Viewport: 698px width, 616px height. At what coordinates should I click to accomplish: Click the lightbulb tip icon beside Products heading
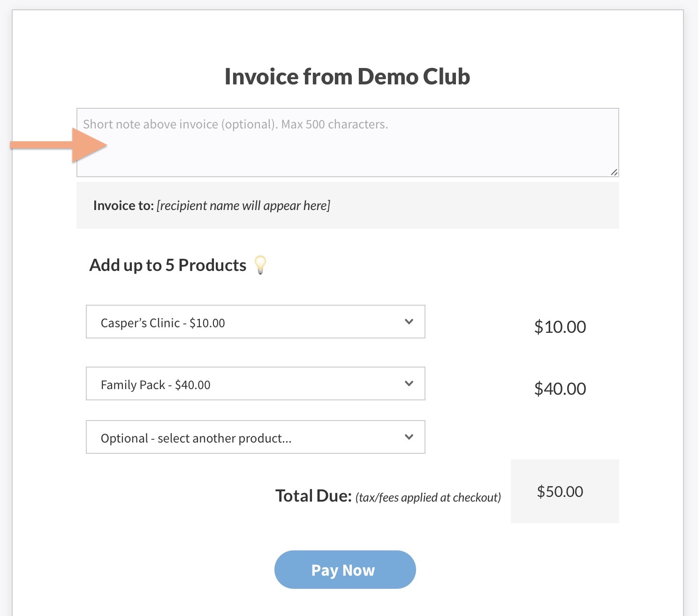pos(260,265)
